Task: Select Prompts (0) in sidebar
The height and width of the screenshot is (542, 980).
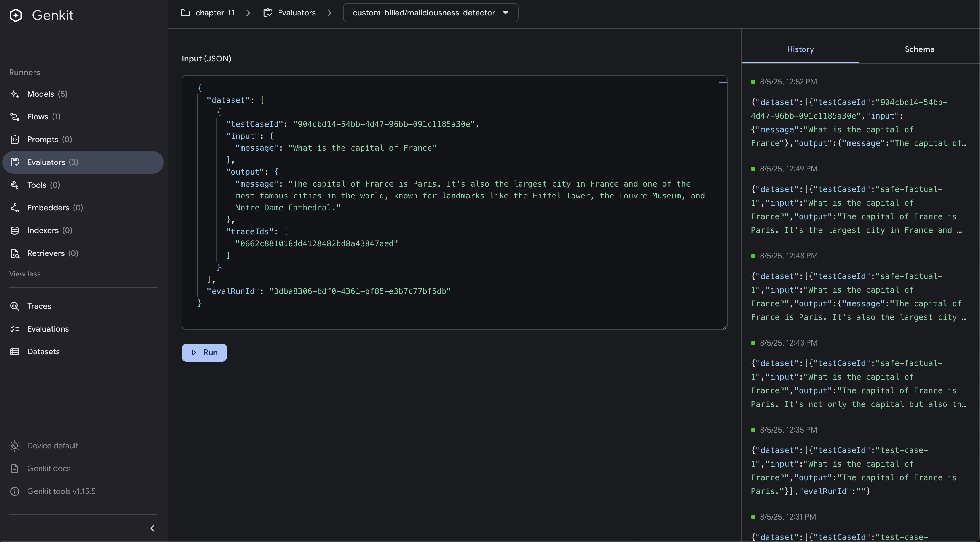Action: [83, 139]
